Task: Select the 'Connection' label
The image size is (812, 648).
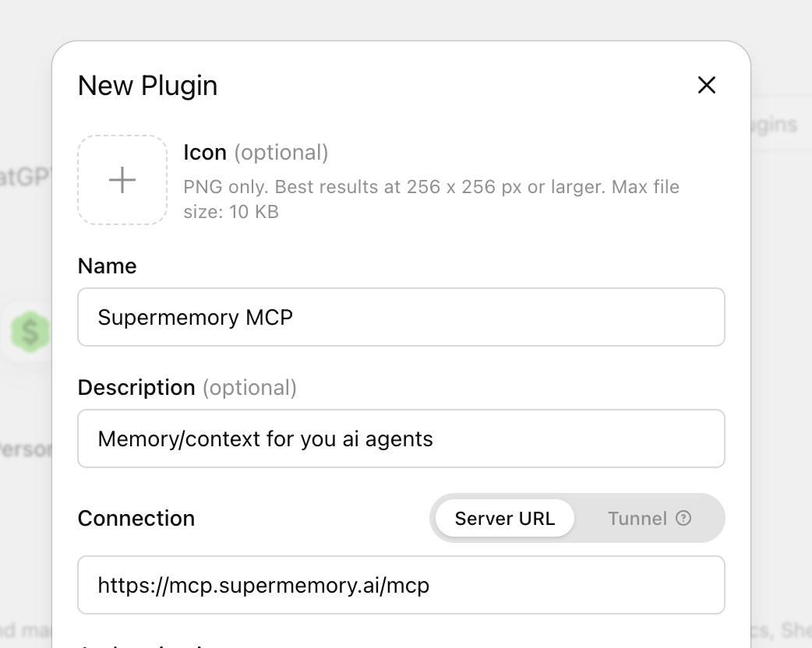Action: tap(136, 518)
